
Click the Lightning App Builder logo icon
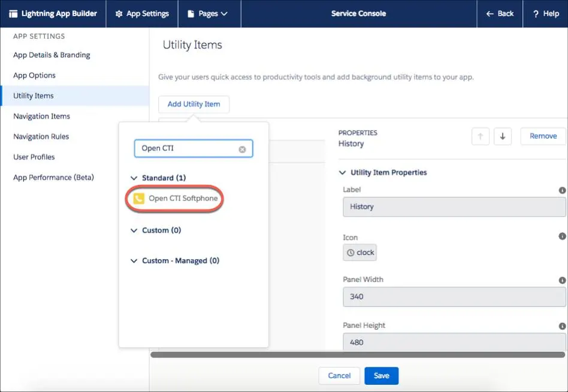[x=13, y=14]
